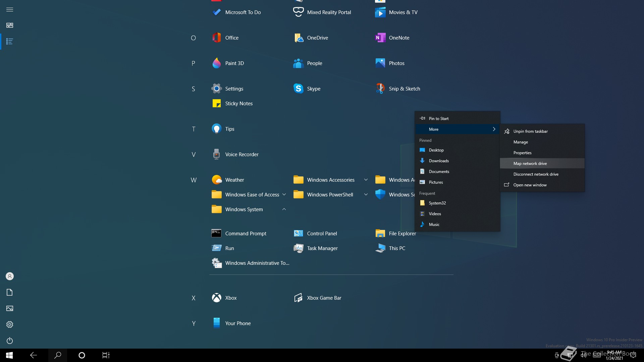Open Control Panel

coord(315,234)
